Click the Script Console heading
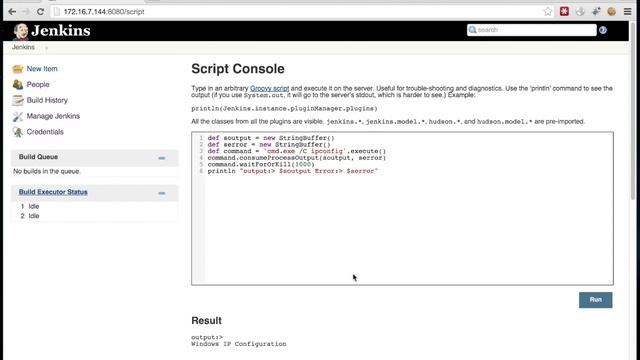 click(238, 69)
